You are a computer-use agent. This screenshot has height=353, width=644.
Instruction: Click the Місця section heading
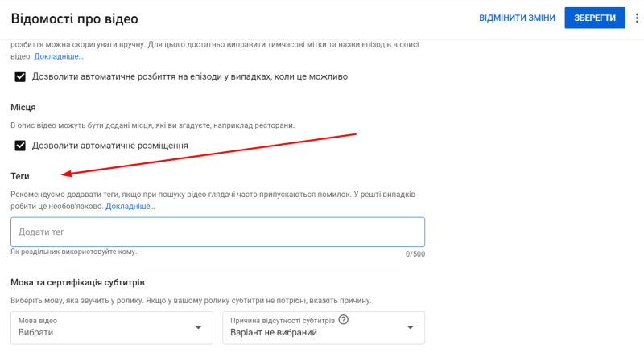coord(23,108)
